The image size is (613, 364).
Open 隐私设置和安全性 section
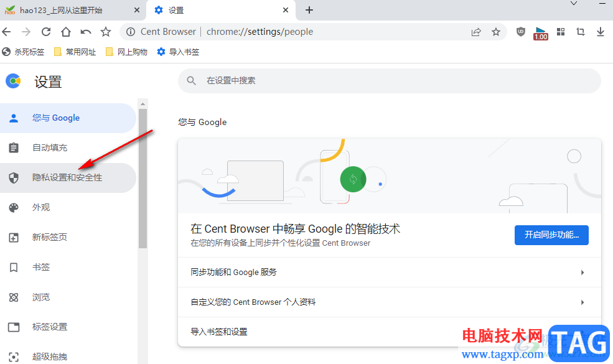(x=68, y=178)
